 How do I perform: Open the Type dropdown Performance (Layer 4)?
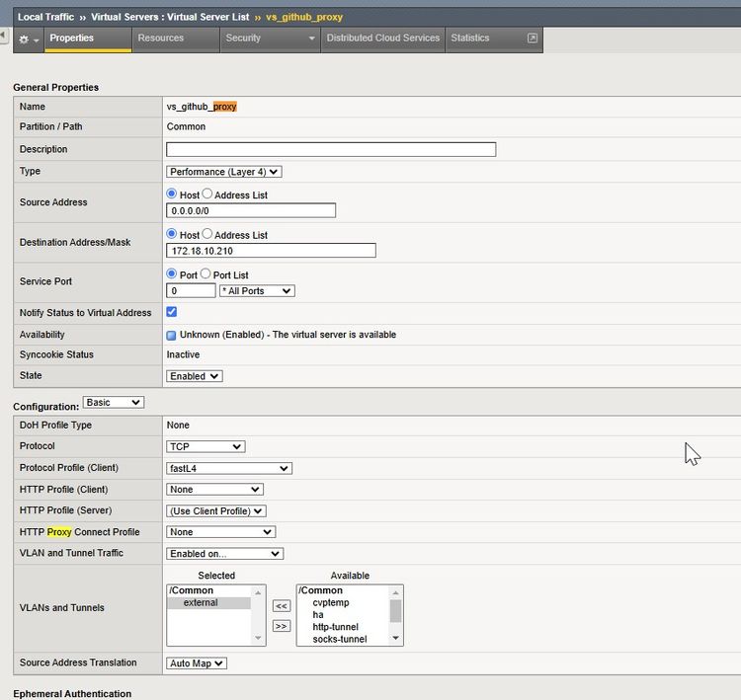point(224,172)
